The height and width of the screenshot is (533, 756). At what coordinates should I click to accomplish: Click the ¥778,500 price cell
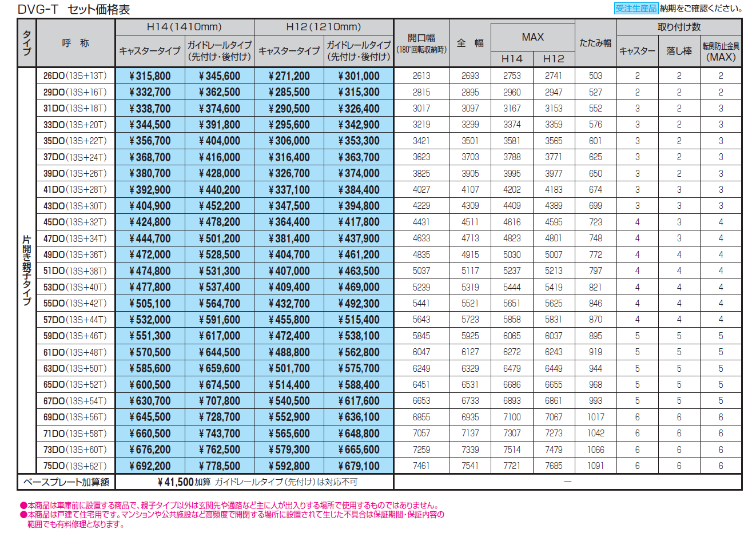coord(219,466)
